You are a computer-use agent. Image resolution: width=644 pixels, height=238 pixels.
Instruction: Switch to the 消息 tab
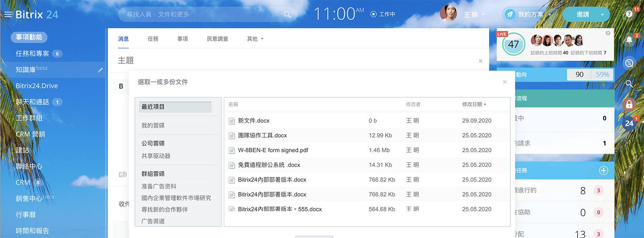point(124,39)
